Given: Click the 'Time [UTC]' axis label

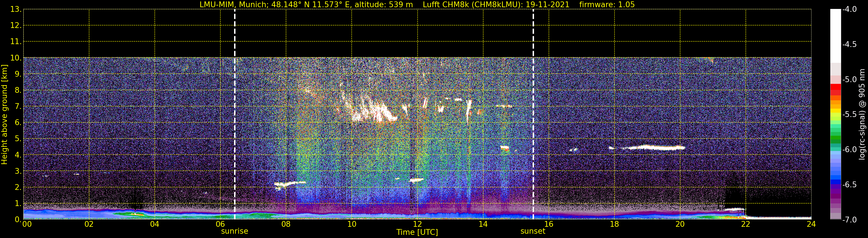Looking at the screenshot, I should tap(417, 232).
